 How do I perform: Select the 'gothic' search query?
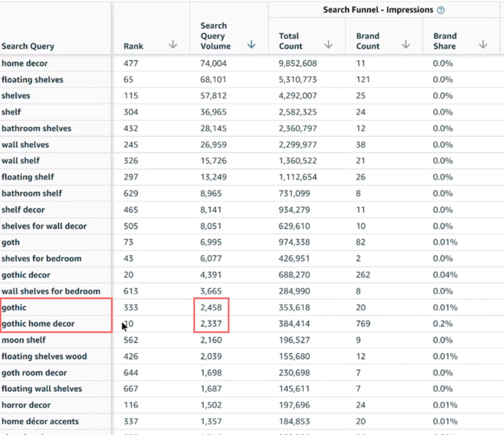coord(14,307)
